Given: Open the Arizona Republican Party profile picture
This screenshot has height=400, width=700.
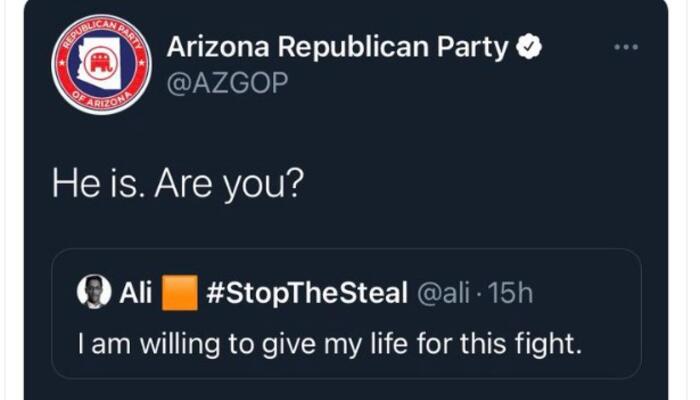Looking at the screenshot, I should point(99,65).
